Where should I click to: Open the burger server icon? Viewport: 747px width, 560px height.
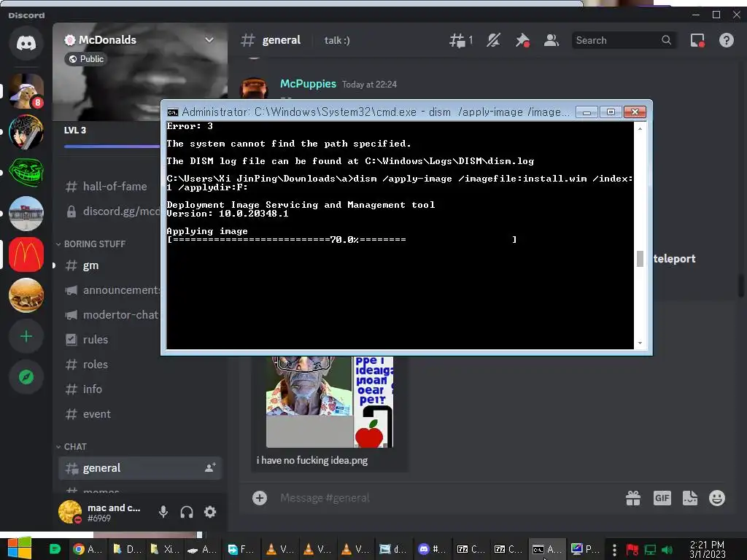(x=26, y=295)
